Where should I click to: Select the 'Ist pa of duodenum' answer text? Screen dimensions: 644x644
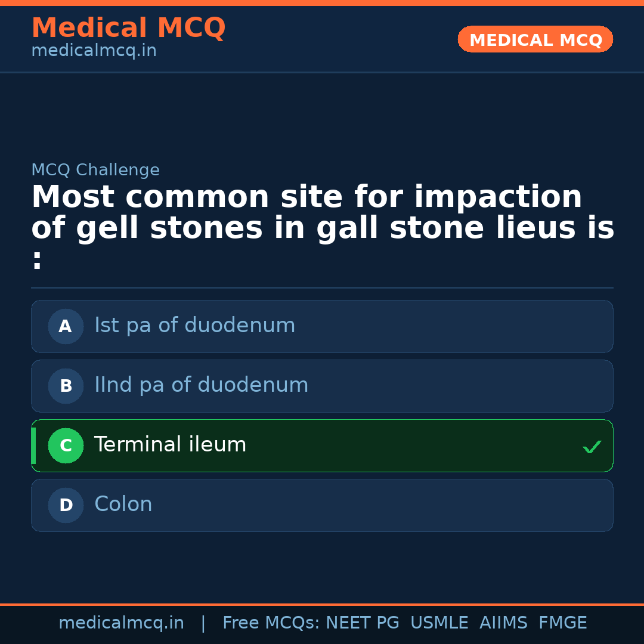[x=194, y=326]
